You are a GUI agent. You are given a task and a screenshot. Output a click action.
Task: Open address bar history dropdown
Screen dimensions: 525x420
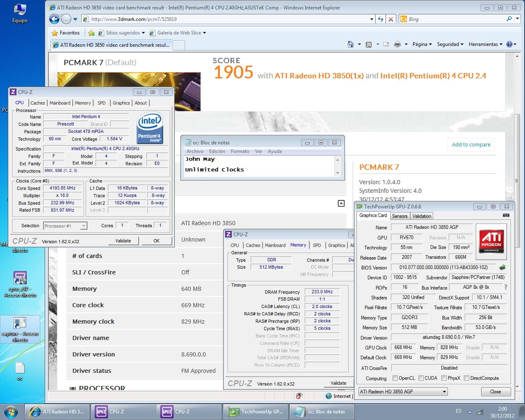click(372, 19)
